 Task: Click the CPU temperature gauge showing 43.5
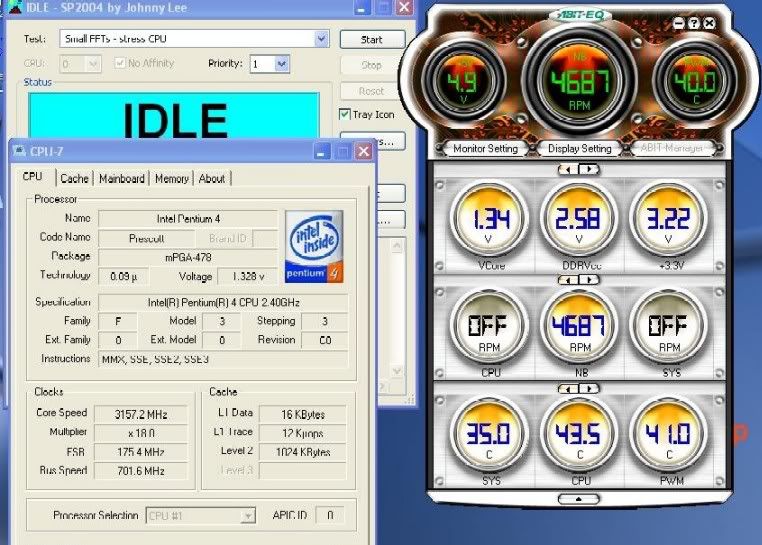coord(579,435)
